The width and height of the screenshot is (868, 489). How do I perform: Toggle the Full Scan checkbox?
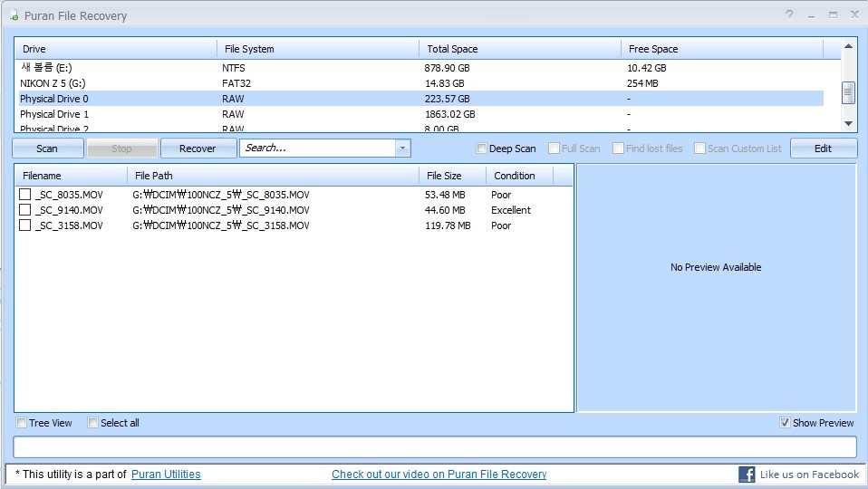554,149
